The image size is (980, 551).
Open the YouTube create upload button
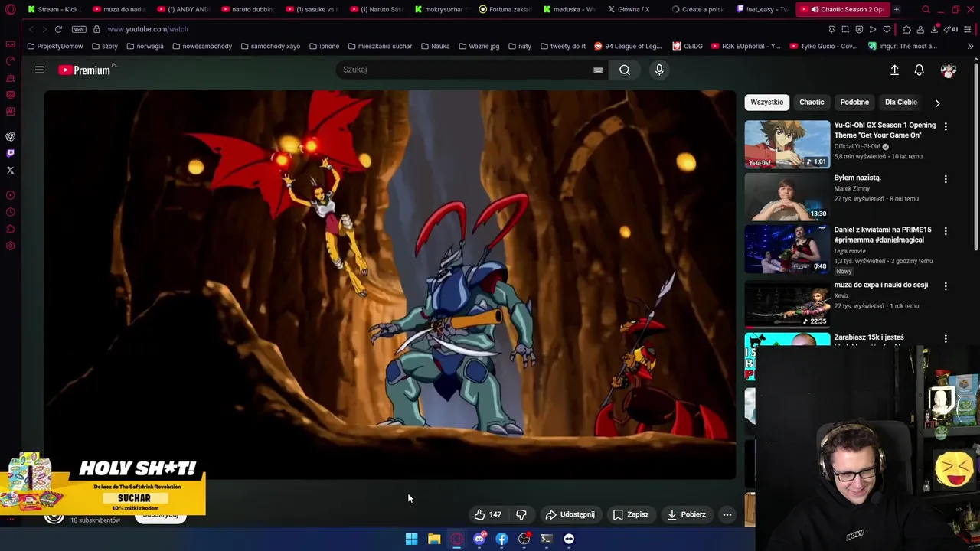coord(894,70)
